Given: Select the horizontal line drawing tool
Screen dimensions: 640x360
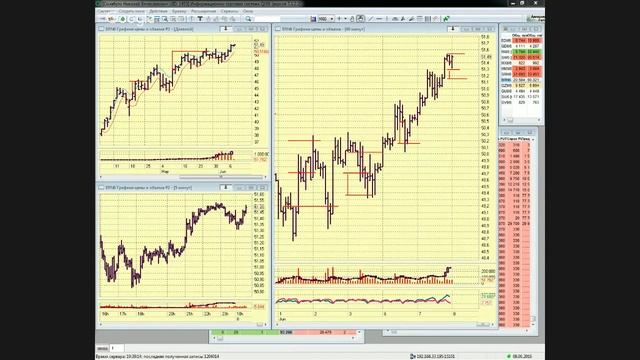Looking at the screenshot, I should pos(379,19).
